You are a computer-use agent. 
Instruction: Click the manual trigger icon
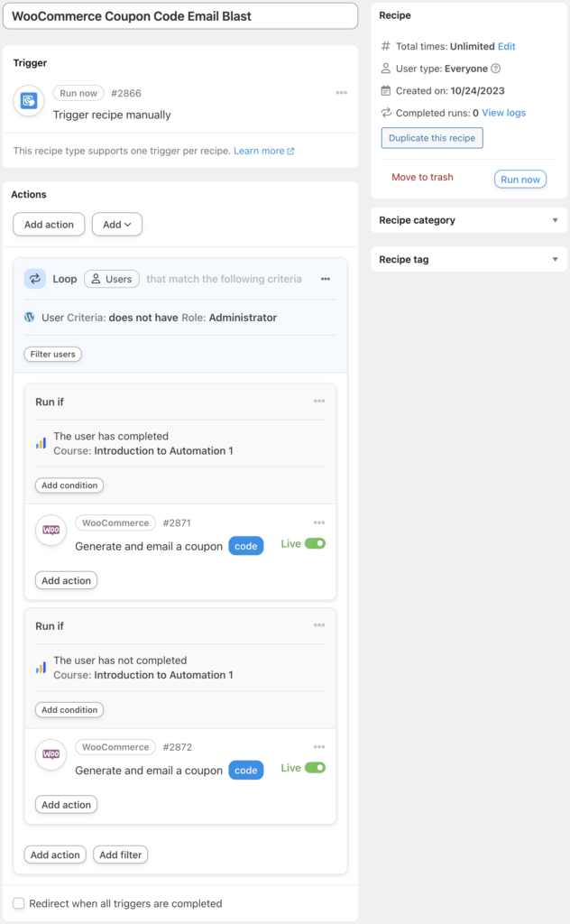click(29, 100)
